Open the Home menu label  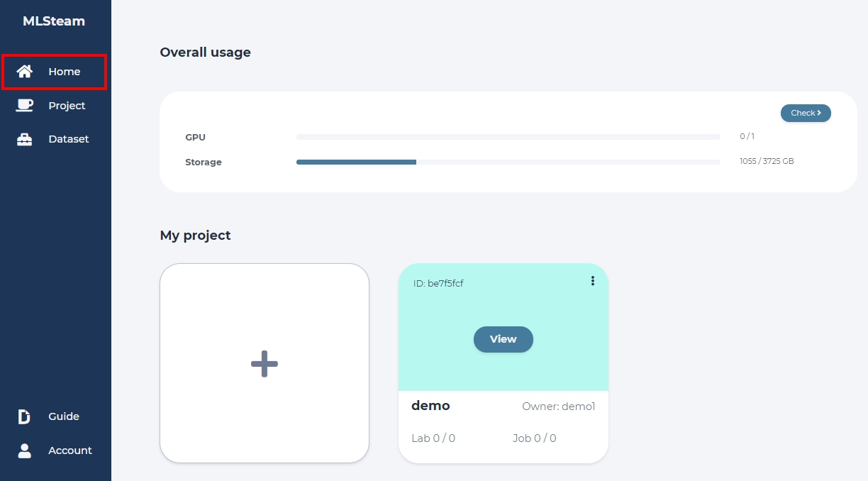point(65,72)
